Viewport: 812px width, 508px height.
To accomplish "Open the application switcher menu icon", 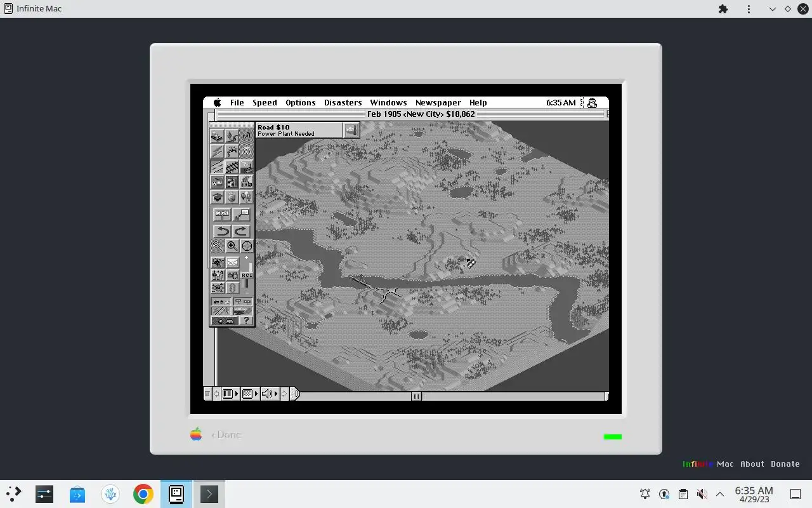I will tap(593, 103).
